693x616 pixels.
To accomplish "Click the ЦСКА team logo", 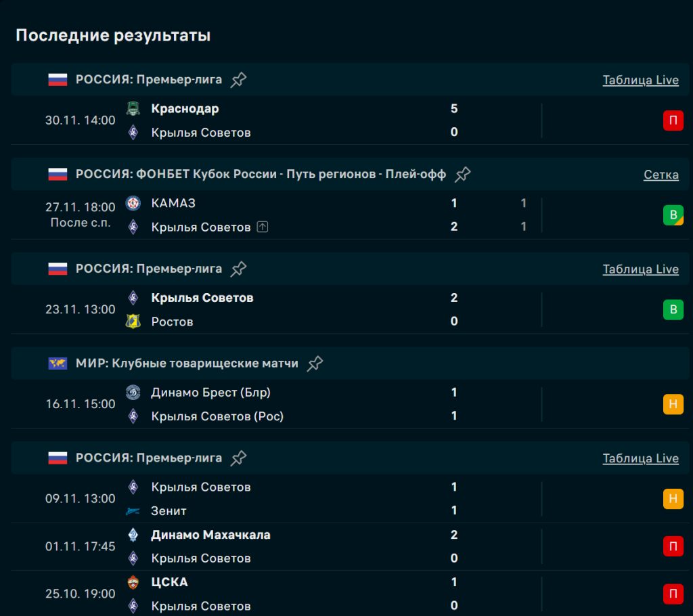I will pos(133,582).
